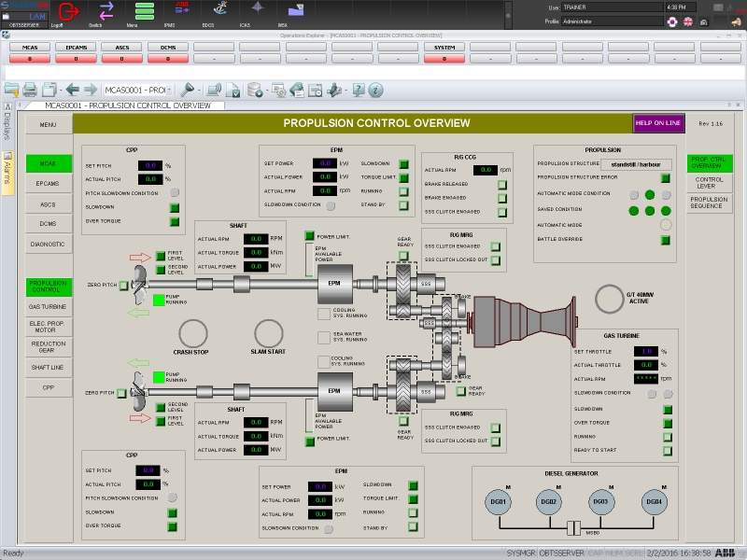
Task: Click the HELP ON LINE button
Action: coord(658,123)
